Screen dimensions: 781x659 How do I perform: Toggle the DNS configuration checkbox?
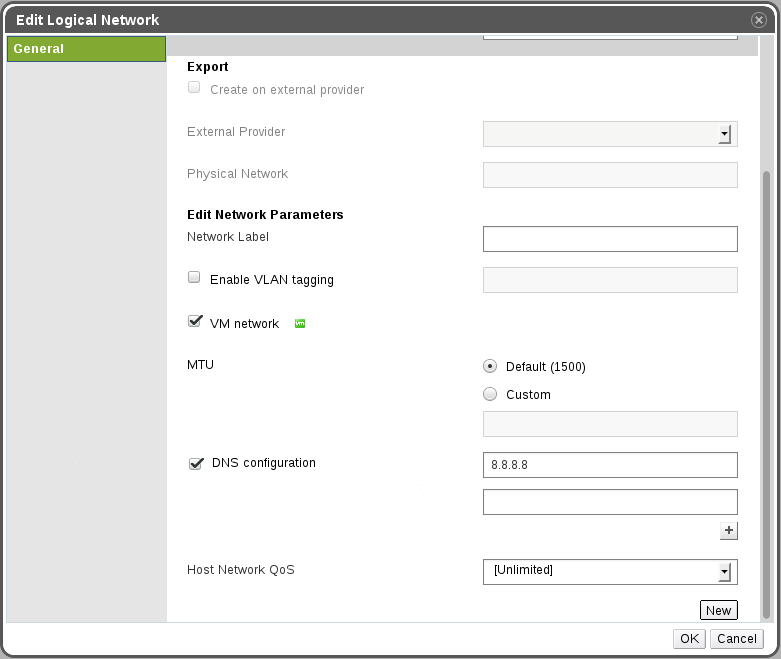pos(196,463)
